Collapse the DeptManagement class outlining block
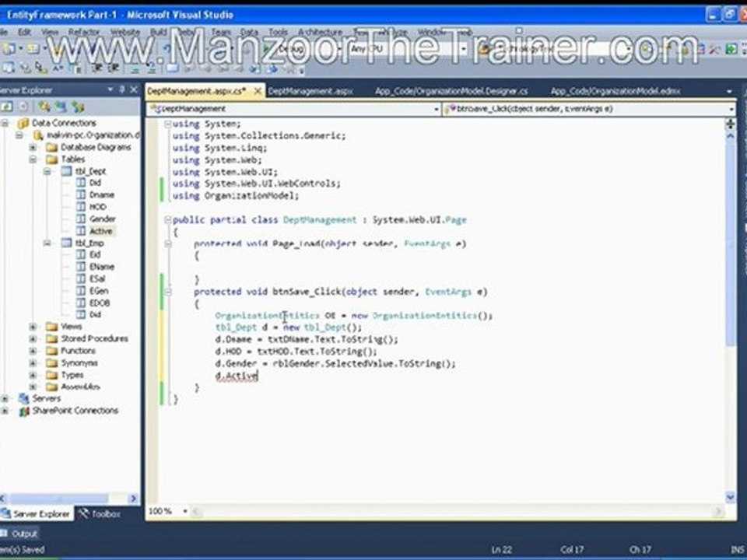The width and height of the screenshot is (747, 560). (168, 219)
